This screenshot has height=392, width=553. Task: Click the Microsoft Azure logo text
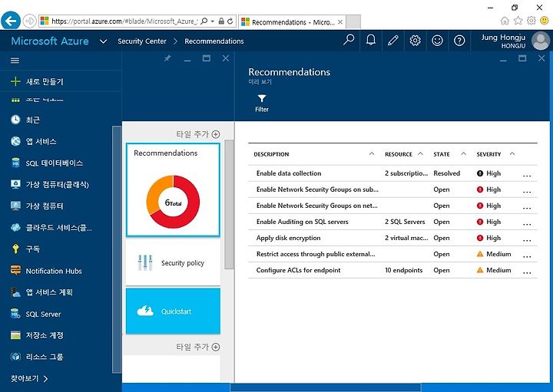tap(50, 41)
